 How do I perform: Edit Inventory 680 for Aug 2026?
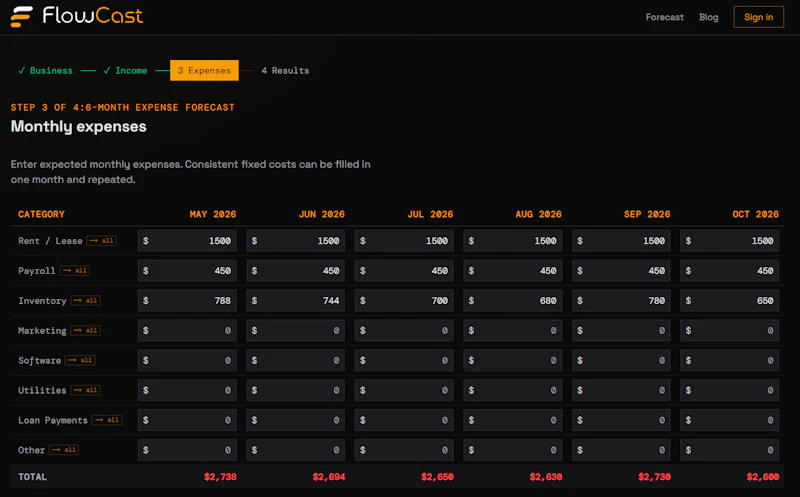coord(513,301)
